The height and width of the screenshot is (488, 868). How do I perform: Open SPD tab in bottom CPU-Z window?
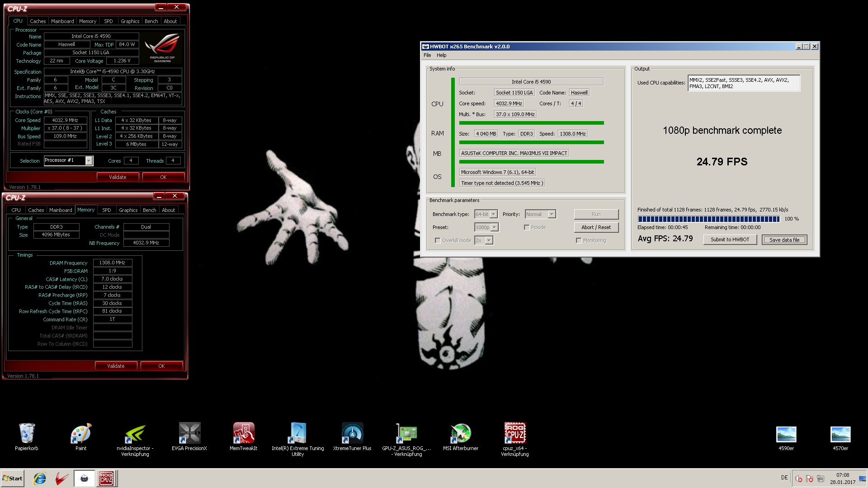(x=107, y=210)
